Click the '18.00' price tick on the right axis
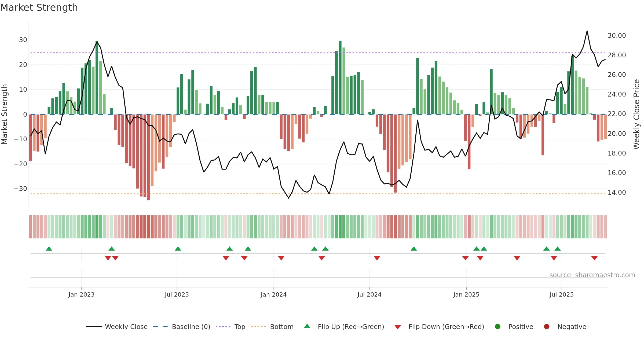644x362 pixels. click(617, 153)
